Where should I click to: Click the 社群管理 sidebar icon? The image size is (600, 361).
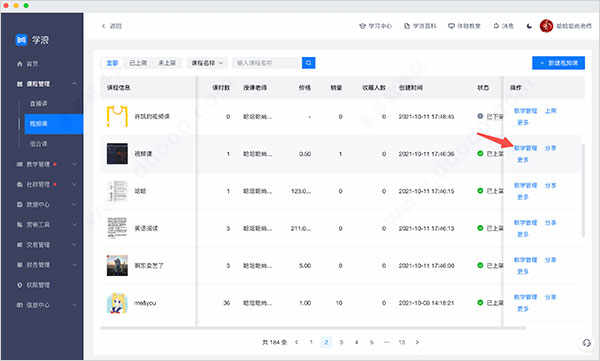(x=20, y=185)
